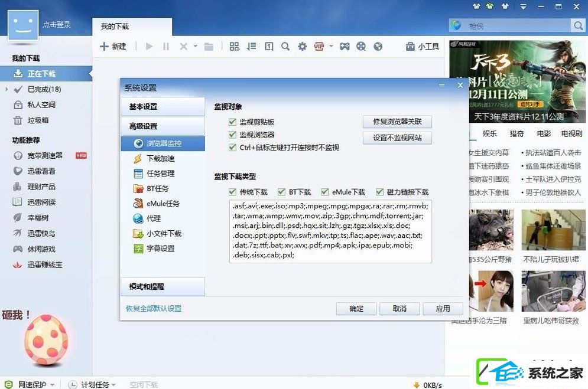Click the game controller icon in toolbar
The height and width of the screenshot is (389, 588).
[345, 47]
